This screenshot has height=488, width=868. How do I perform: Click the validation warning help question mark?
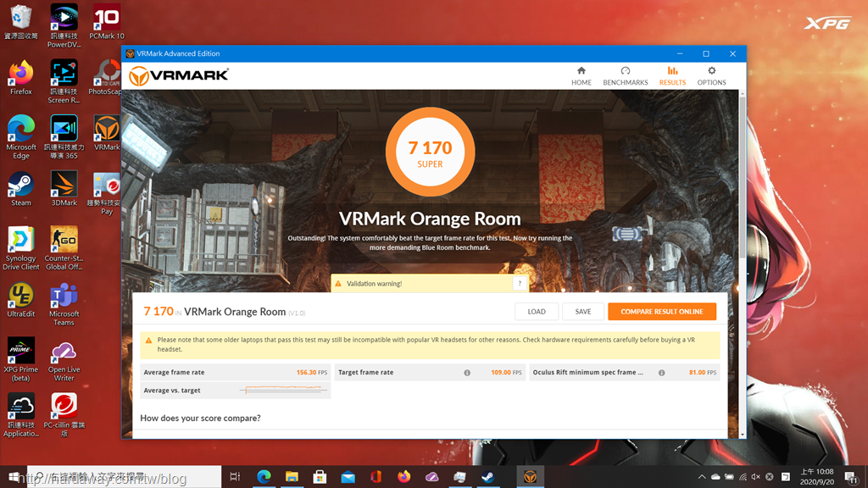[520, 283]
